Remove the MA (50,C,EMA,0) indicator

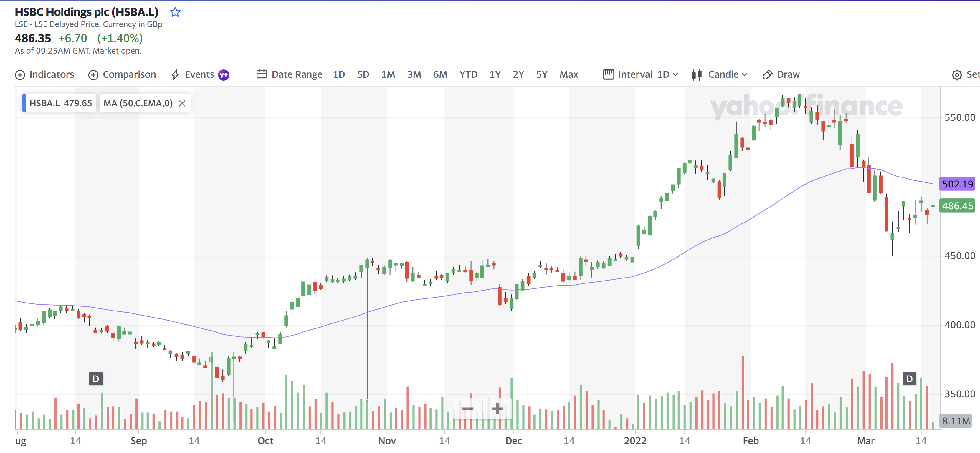[182, 103]
